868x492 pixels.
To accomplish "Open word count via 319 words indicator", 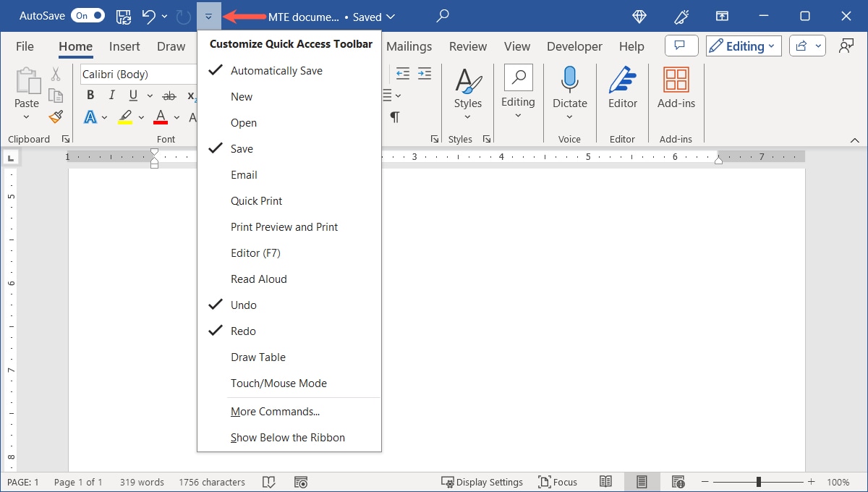I will point(142,481).
